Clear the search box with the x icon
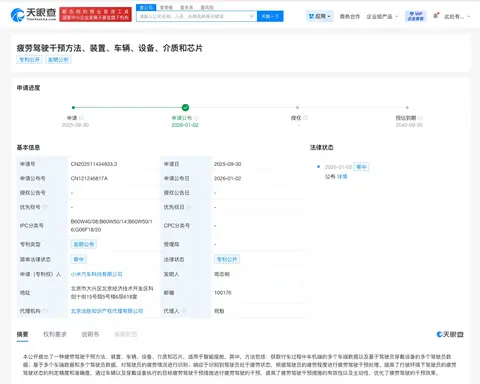 coord(252,16)
